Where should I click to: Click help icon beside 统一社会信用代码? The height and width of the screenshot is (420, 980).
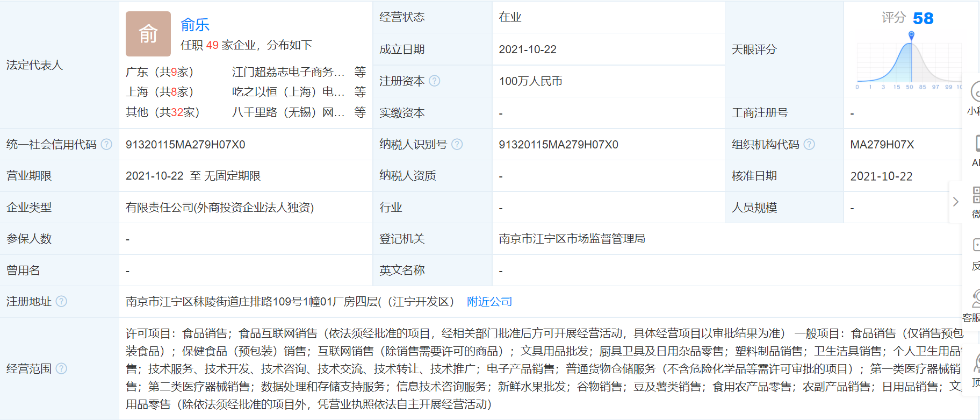point(107,144)
